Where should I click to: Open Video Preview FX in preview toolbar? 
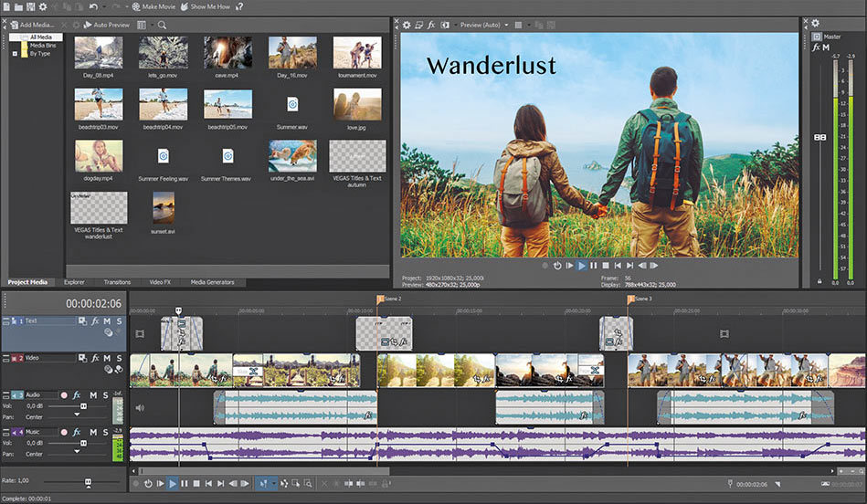click(431, 25)
